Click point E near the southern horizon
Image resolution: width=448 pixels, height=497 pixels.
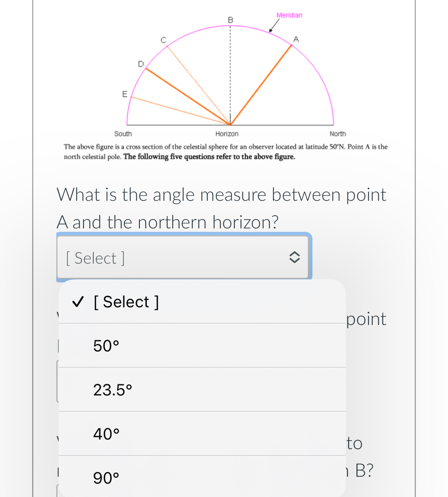click(x=124, y=94)
